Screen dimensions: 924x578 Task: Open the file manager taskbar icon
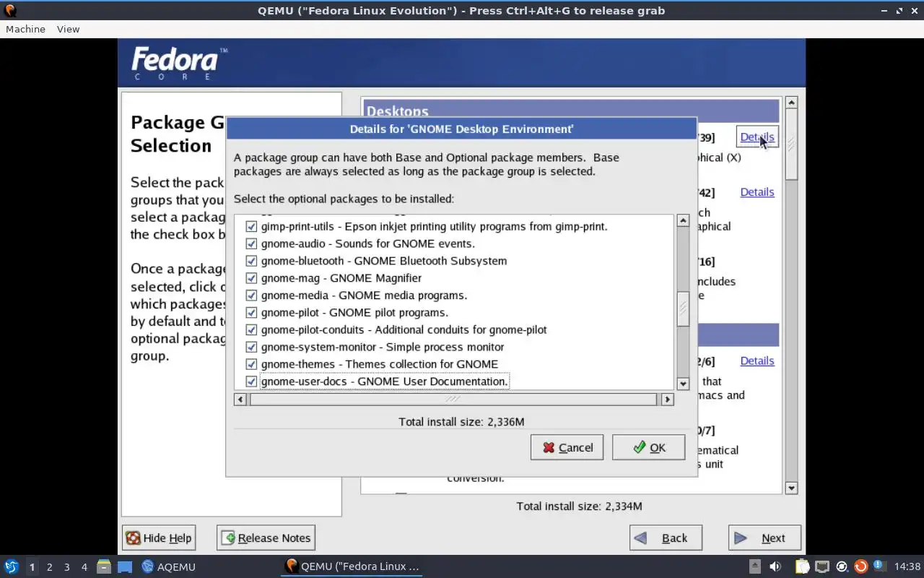click(x=103, y=566)
